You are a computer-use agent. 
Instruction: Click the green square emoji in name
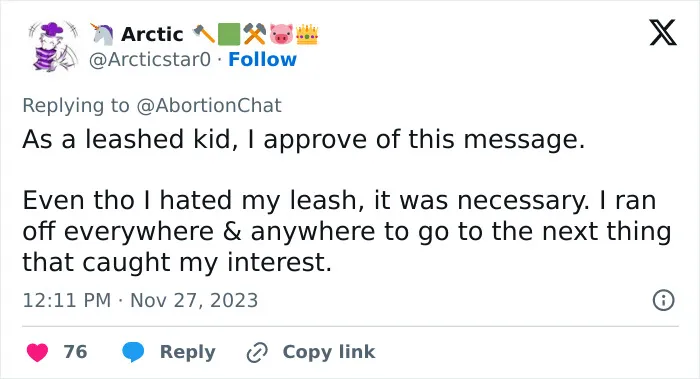[229, 34]
